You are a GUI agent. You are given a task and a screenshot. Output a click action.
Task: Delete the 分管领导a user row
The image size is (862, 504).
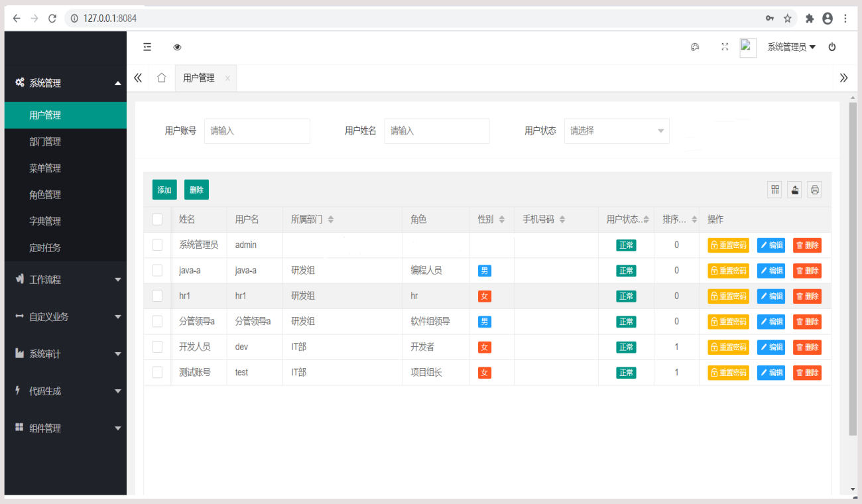coord(807,322)
